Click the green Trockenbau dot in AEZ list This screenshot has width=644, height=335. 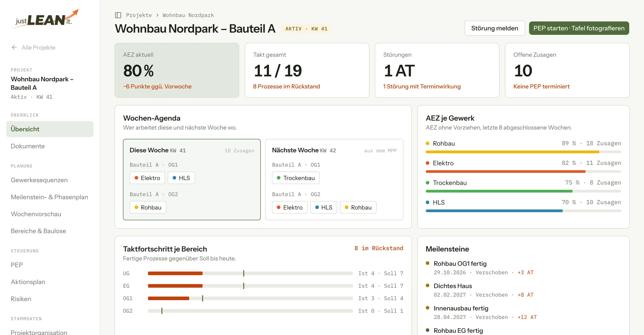pos(428,183)
